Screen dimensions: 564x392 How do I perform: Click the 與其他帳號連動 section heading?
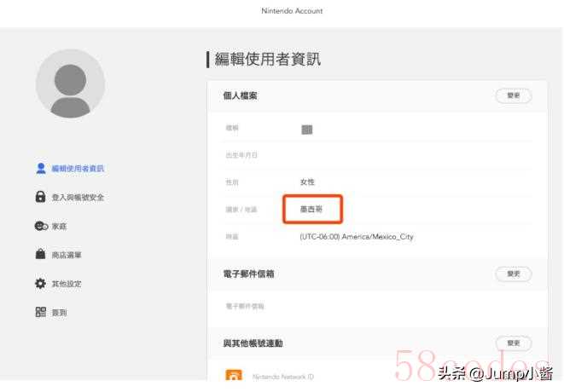253,343
